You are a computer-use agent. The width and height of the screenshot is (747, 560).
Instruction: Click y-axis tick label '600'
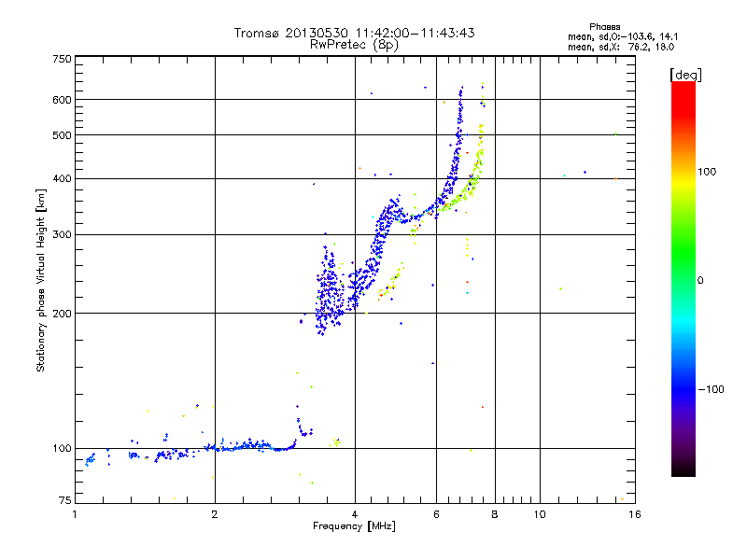point(62,100)
